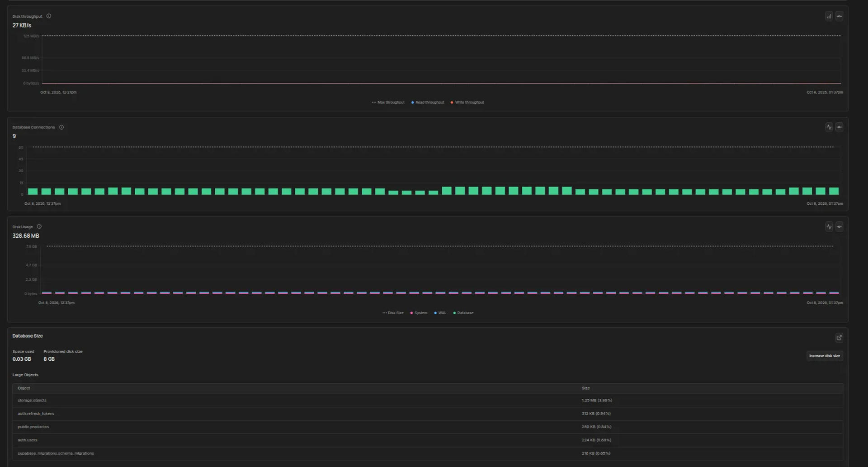Click the Space used 0.03 GB value

click(22, 359)
